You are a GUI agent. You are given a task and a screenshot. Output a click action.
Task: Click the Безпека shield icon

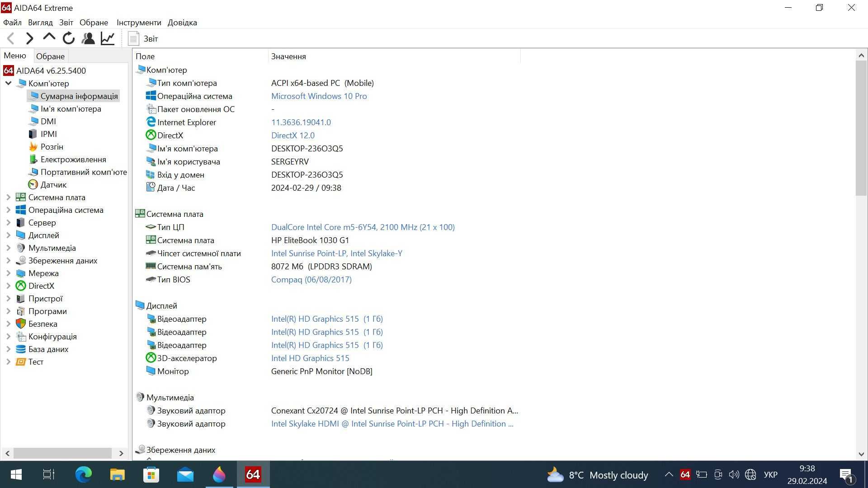[21, 324]
